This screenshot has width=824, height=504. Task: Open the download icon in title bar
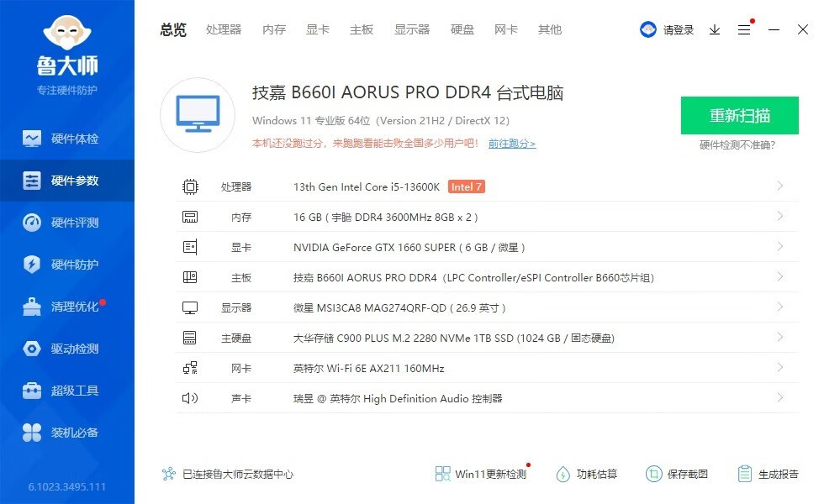pos(714,30)
